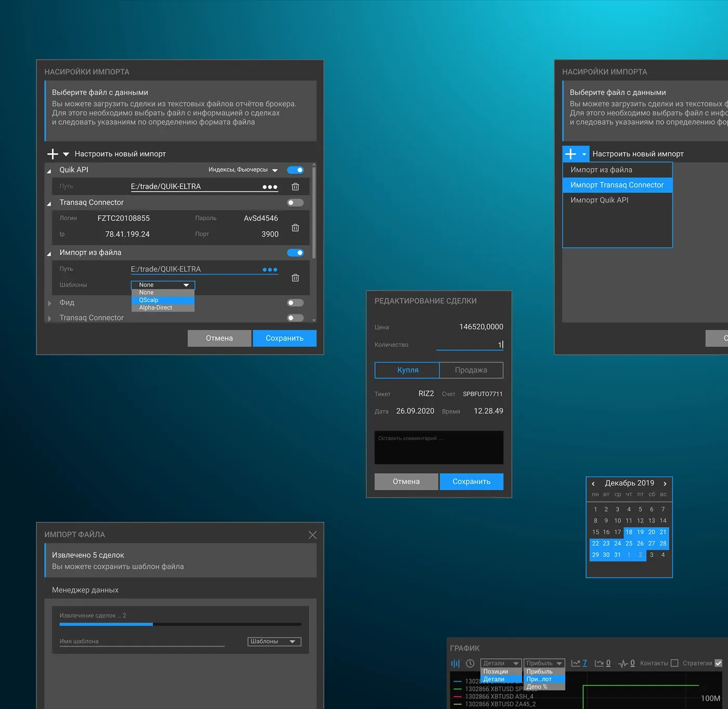Disable the Импорт из файла switch
This screenshot has height=709, width=728.
295,253
